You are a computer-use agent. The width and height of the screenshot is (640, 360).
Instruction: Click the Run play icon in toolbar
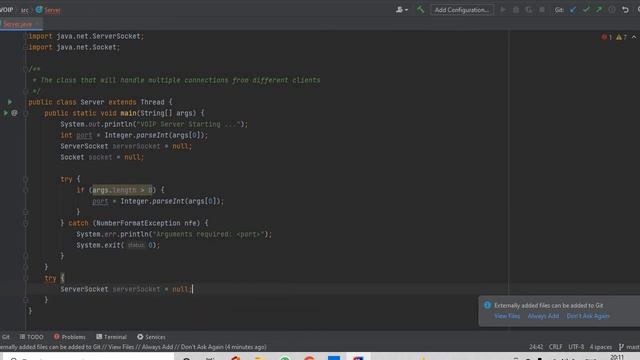(503, 9)
